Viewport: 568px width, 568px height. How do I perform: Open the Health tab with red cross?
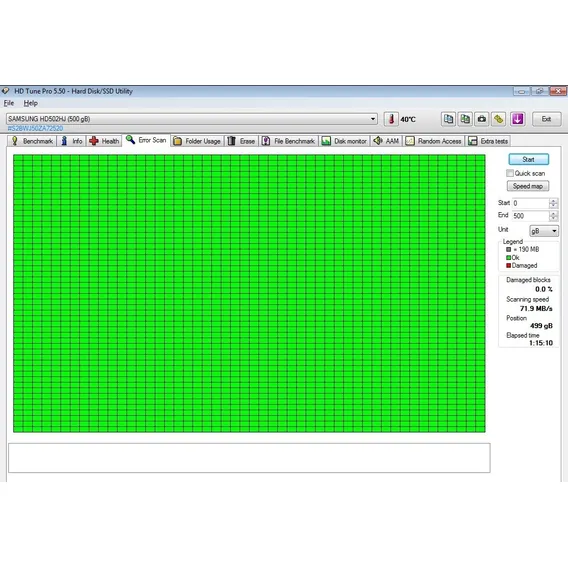[x=104, y=141]
